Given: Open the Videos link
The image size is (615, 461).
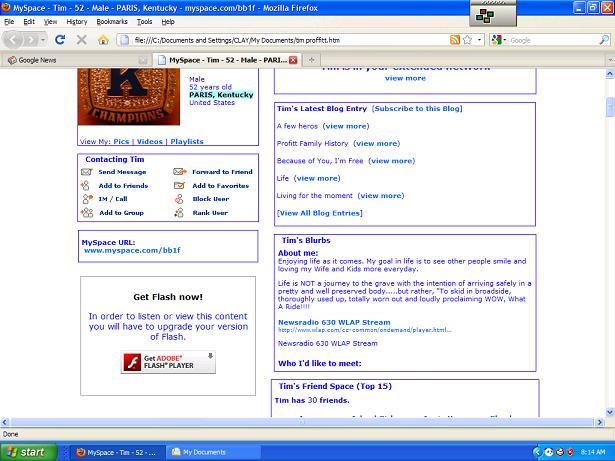Looking at the screenshot, I should coord(149,142).
